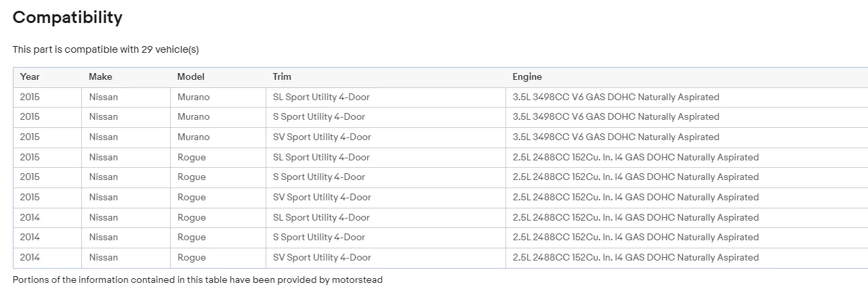Image resolution: width=868 pixels, height=291 pixels.
Task: Select the Compatibility section heading
Action: pos(68,18)
